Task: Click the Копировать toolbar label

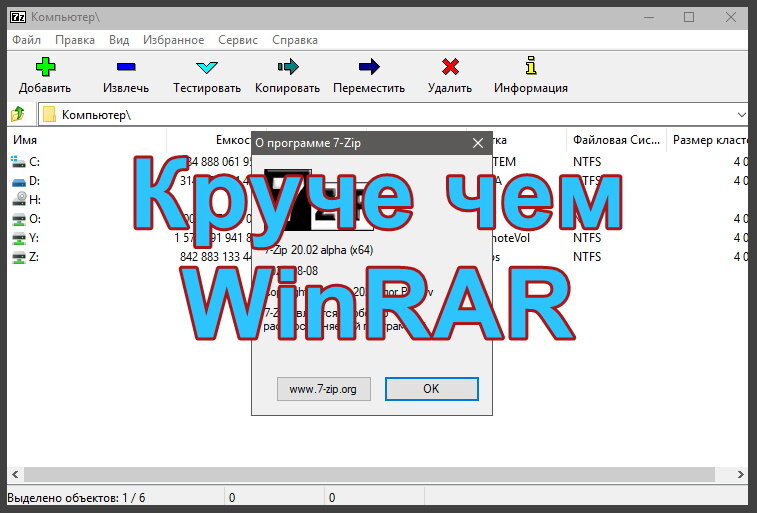Action: (x=288, y=88)
